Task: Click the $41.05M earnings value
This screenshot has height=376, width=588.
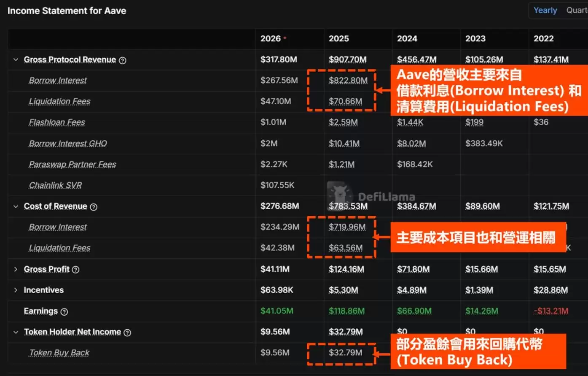Action: 277,311
